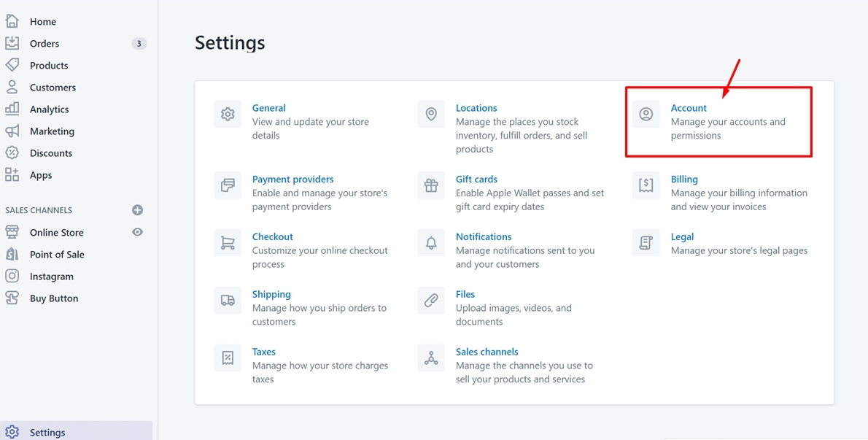This screenshot has height=440, width=868.
Task: Click the General settings gear icon
Action: click(228, 115)
